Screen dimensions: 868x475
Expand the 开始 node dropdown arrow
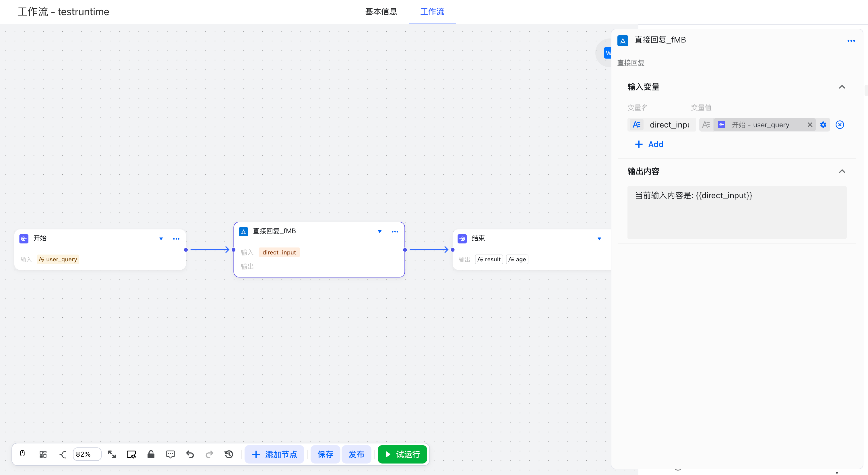(161, 239)
